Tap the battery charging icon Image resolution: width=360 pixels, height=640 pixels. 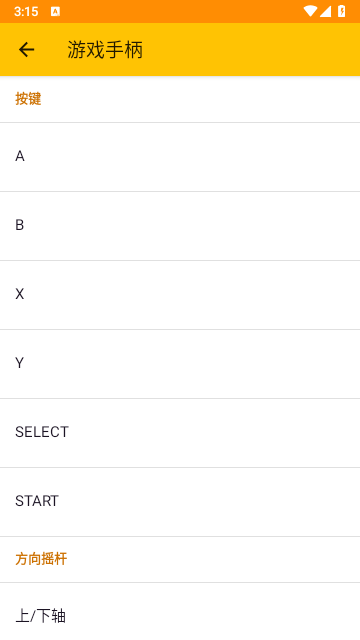[342, 11]
